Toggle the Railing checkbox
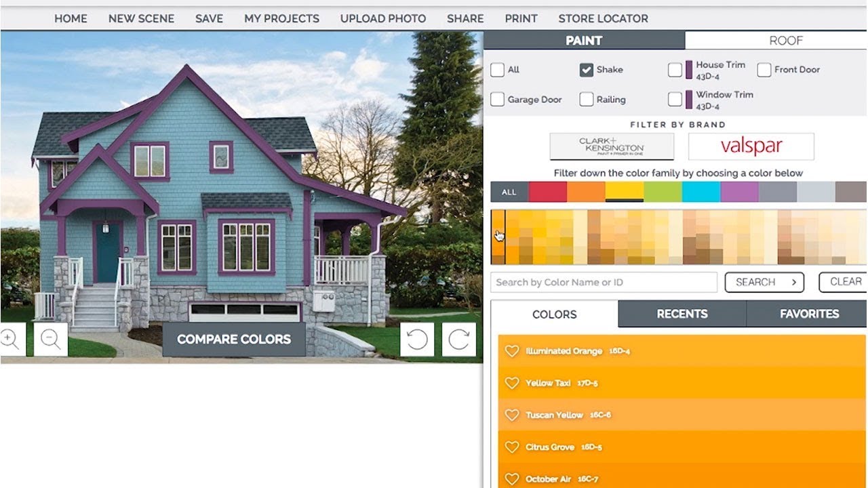 [x=587, y=100]
